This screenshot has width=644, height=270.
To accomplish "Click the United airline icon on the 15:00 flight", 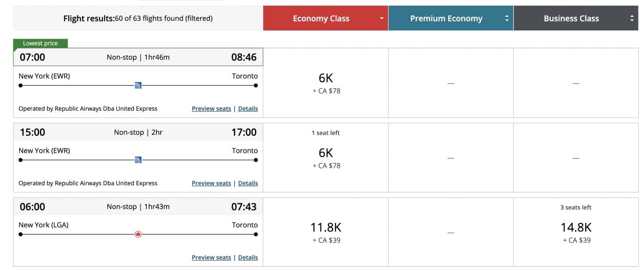I will tap(137, 159).
